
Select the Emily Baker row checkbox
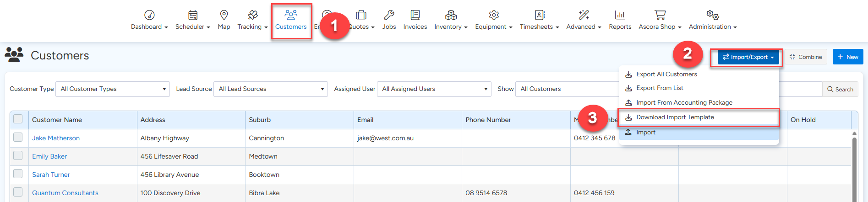(18, 155)
